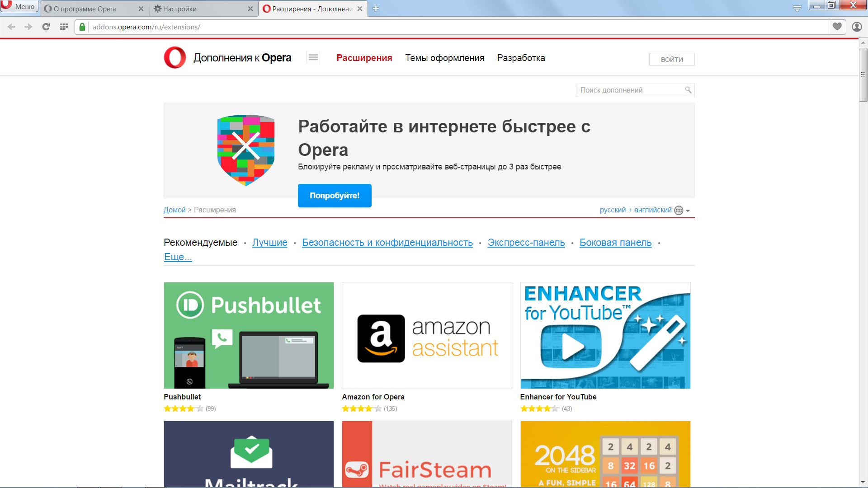Close the О программе Opera tab

click(x=141, y=9)
